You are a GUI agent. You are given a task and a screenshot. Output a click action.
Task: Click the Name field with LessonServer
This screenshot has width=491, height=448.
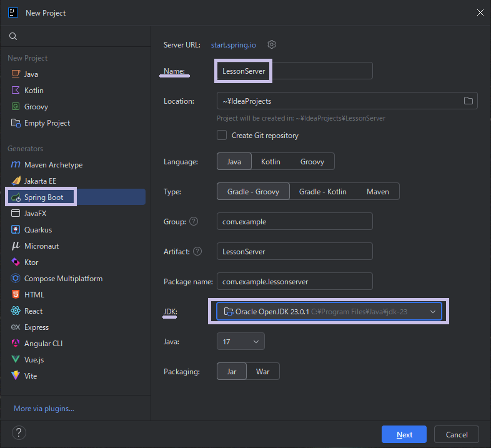pyautogui.click(x=295, y=71)
